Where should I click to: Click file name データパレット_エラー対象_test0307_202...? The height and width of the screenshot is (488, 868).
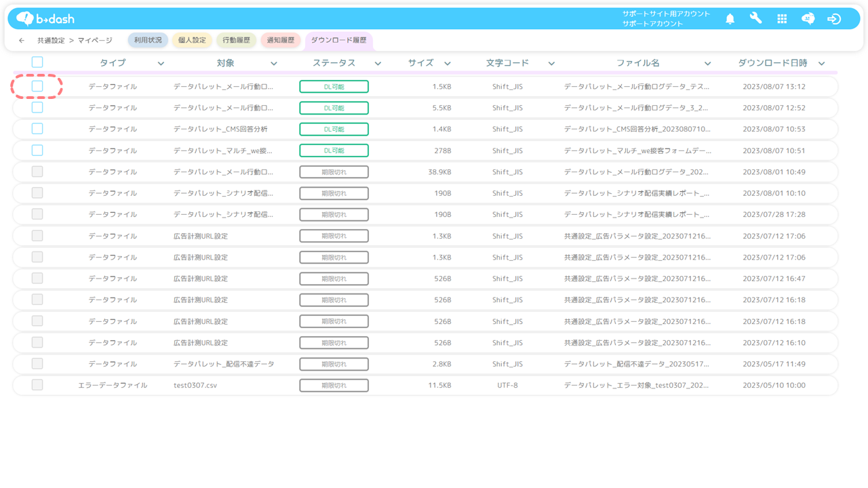point(637,385)
